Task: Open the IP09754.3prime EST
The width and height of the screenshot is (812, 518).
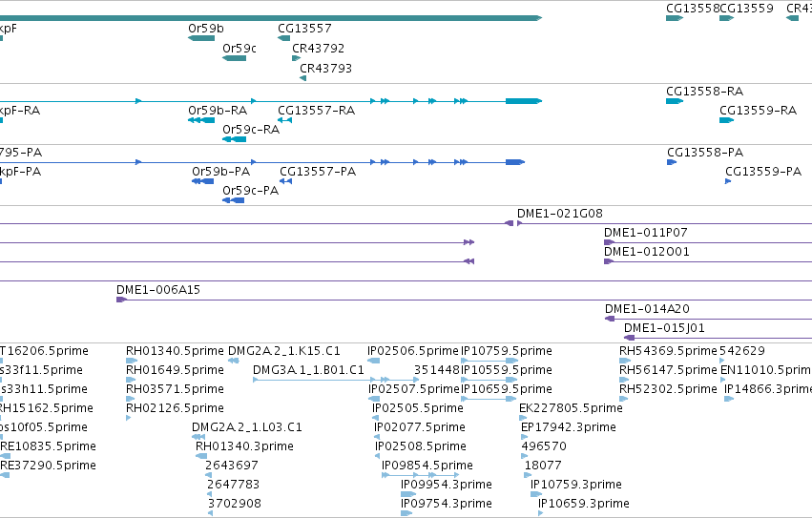Action: (406, 513)
